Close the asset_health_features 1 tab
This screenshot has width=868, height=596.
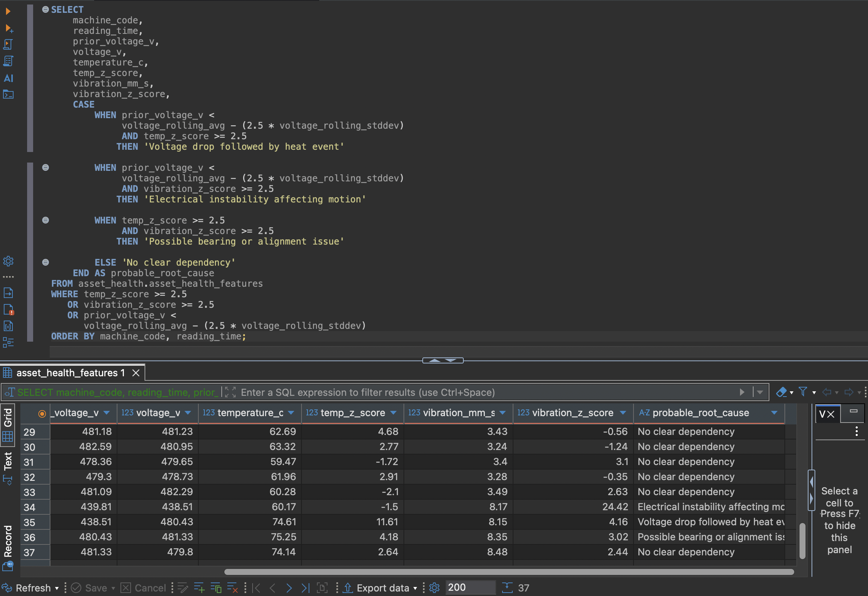(x=136, y=373)
